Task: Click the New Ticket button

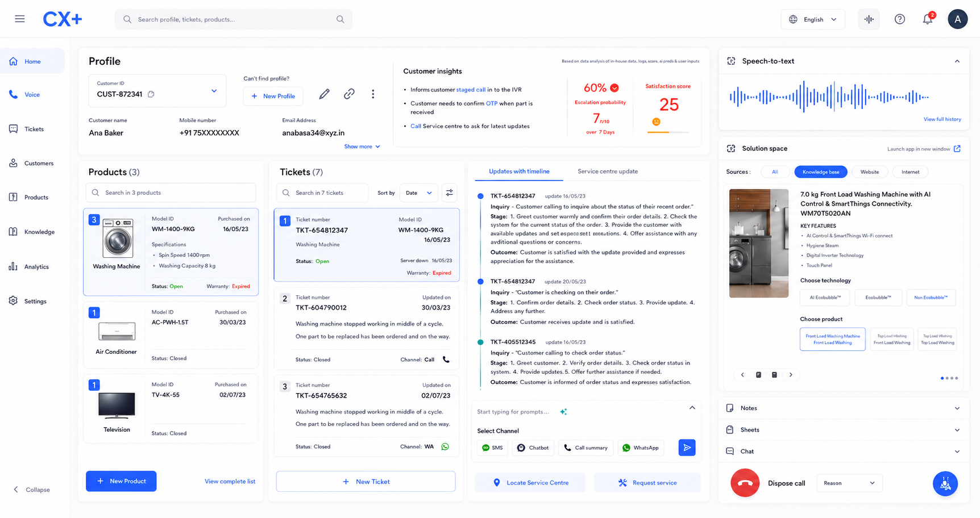Action: [x=366, y=482]
